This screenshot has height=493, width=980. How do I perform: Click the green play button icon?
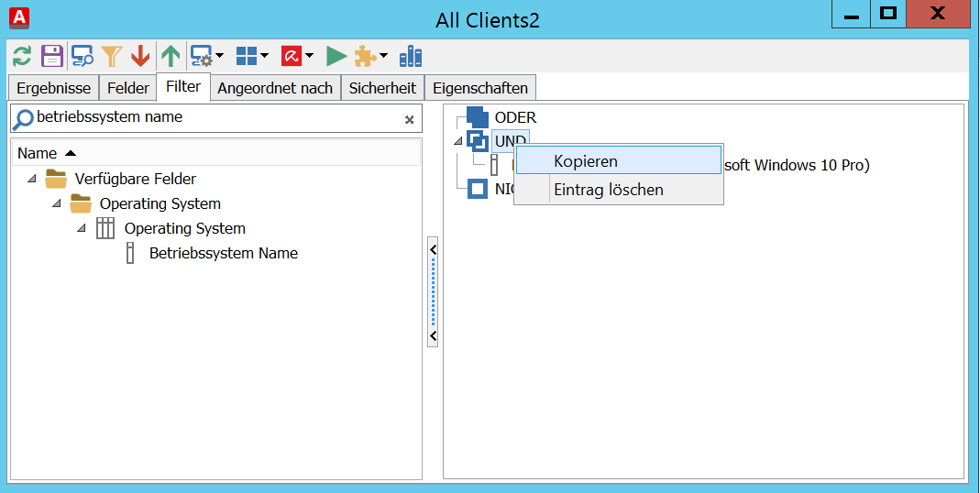tap(336, 57)
